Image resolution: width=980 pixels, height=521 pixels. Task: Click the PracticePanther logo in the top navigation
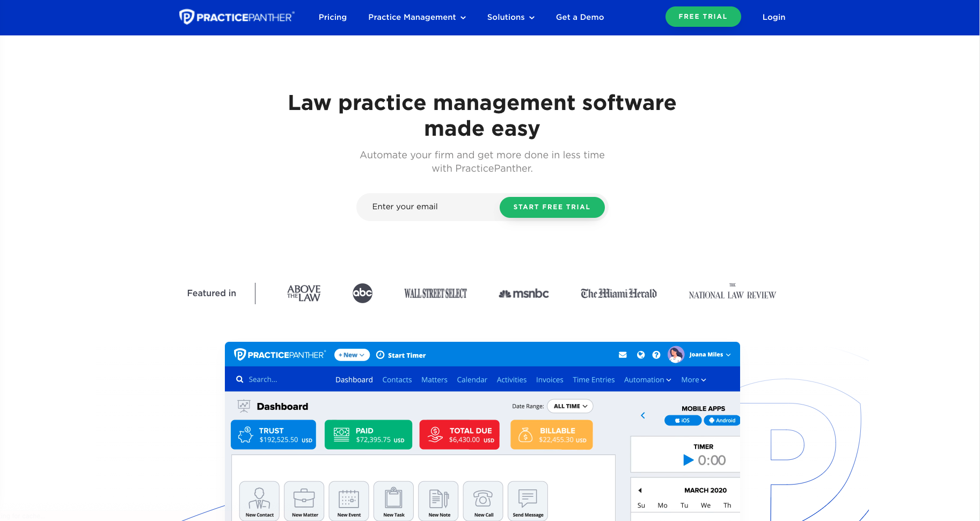[237, 17]
